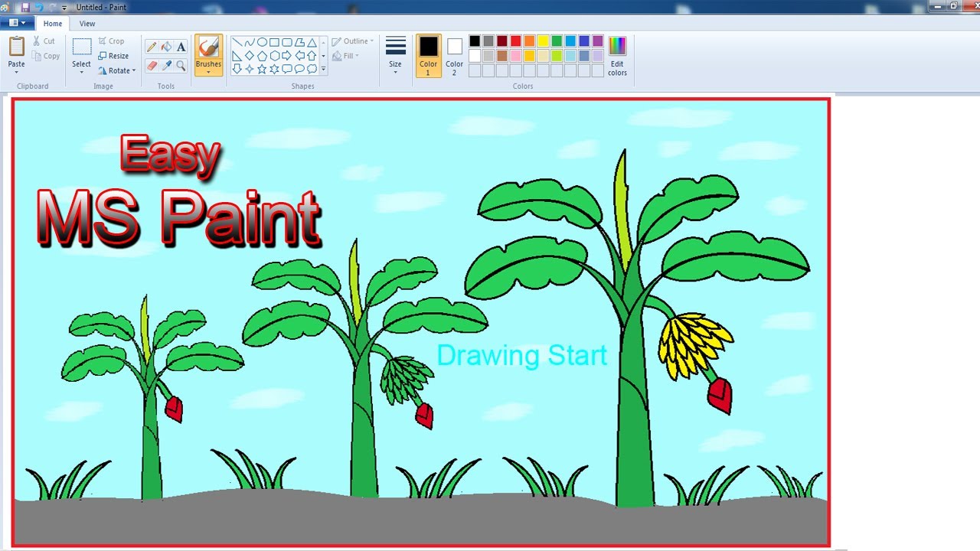Pick the lime green color swatch
This screenshot has width=980, height=551.
click(557, 56)
